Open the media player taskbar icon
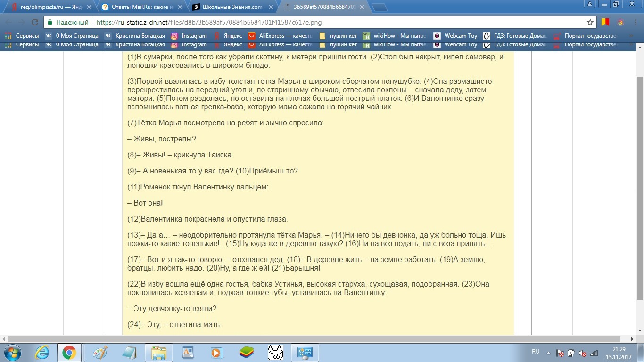The width and height of the screenshot is (644, 362). coord(216,353)
